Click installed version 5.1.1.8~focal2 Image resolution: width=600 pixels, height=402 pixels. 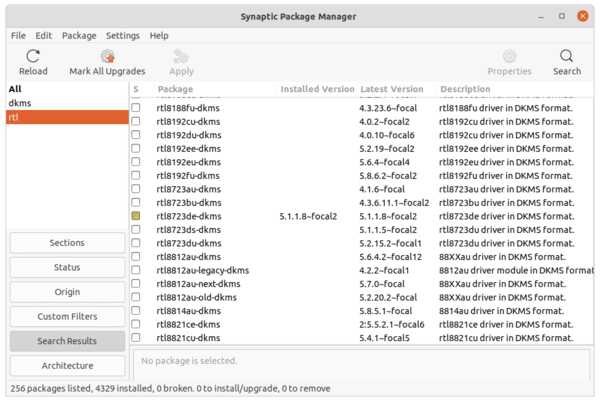click(308, 216)
